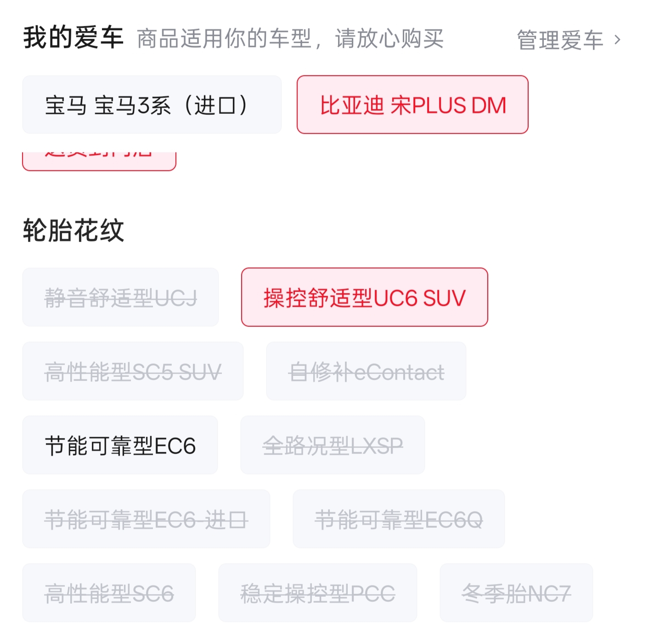The width and height of the screenshot is (654, 644).
Task: Tap the chevron arrow beside 管理爱车
Action: (x=618, y=40)
